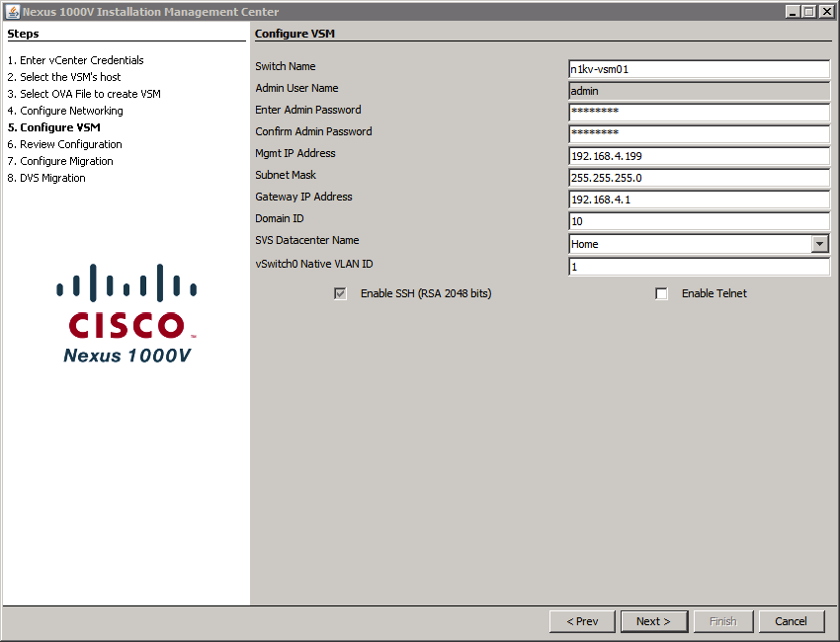The width and height of the screenshot is (840, 642).
Task: Select the Home datacenter combo box
Action: (699, 244)
